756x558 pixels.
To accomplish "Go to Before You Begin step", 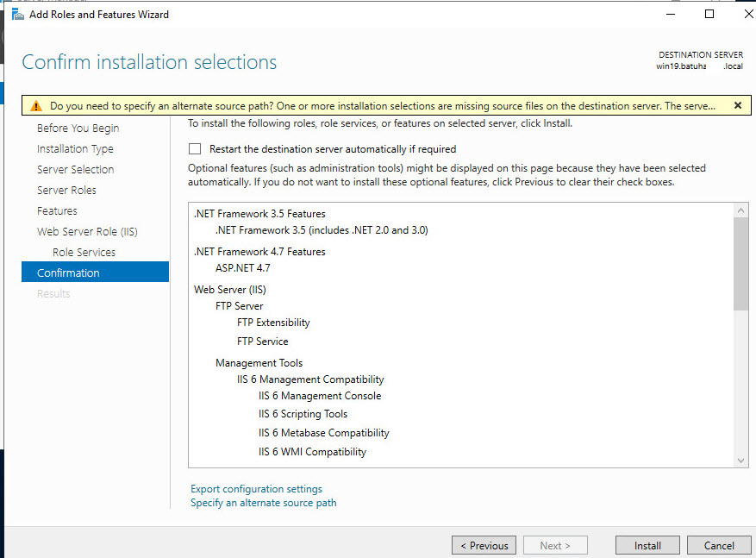I will pos(78,129).
